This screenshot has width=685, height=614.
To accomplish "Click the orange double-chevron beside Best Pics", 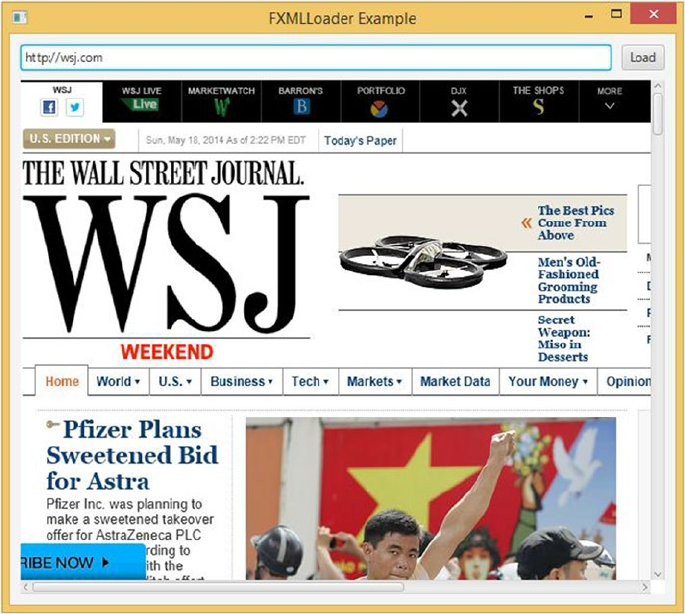I will tap(526, 223).
